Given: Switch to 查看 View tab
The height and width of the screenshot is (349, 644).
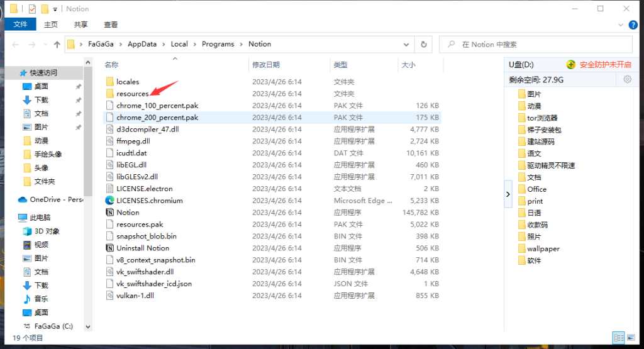Looking at the screenshot, I should (x=111, y=25).
